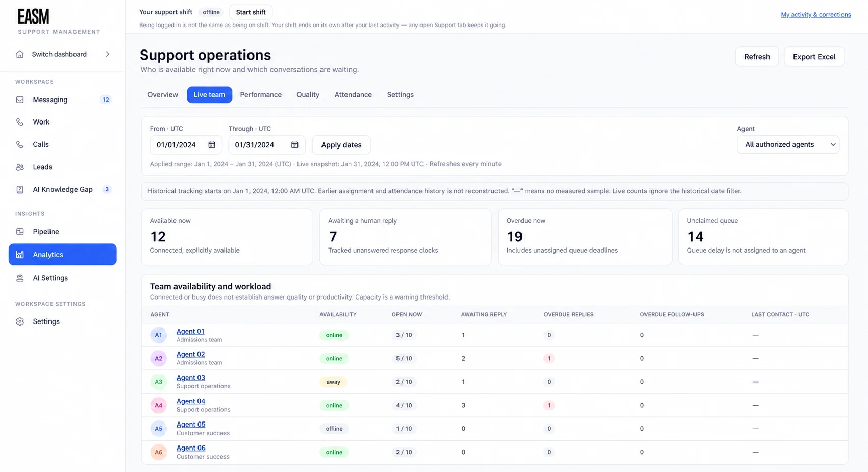
Task: Click the A4 avatar for Agent 04
Action: click(158, 405)
